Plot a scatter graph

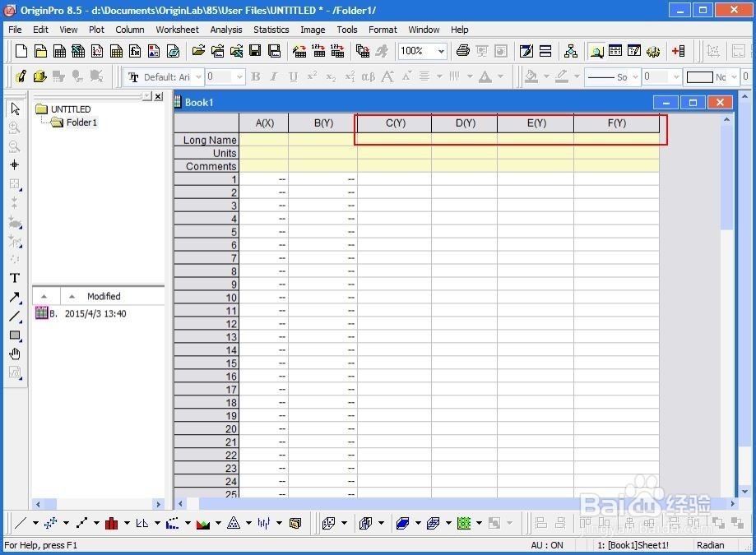point(51,523)
